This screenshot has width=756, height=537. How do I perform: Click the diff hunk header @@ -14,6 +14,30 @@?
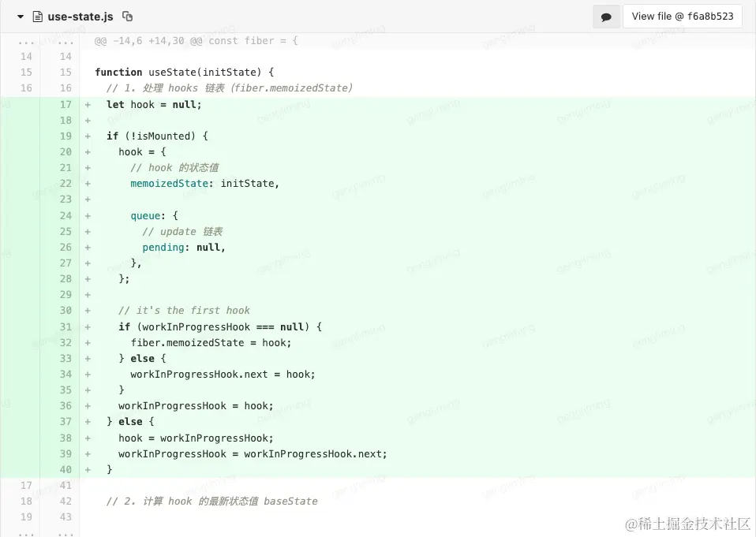pos(196,41)
